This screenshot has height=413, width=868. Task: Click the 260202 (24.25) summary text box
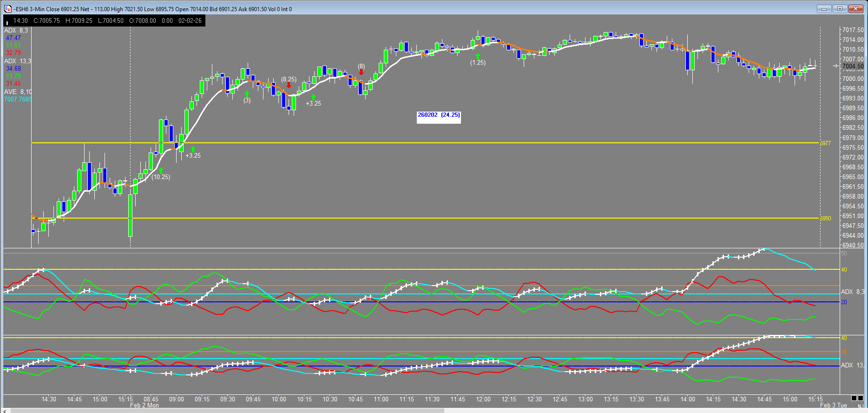[439, 115]
